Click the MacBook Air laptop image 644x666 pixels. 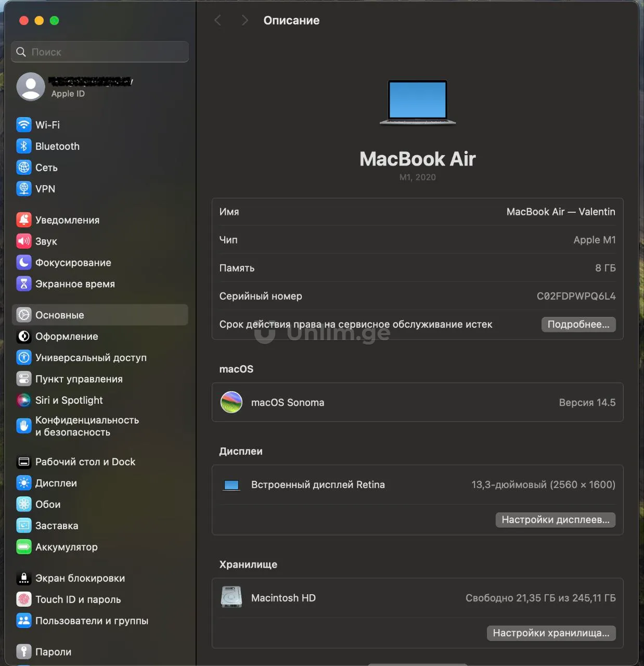418,102
